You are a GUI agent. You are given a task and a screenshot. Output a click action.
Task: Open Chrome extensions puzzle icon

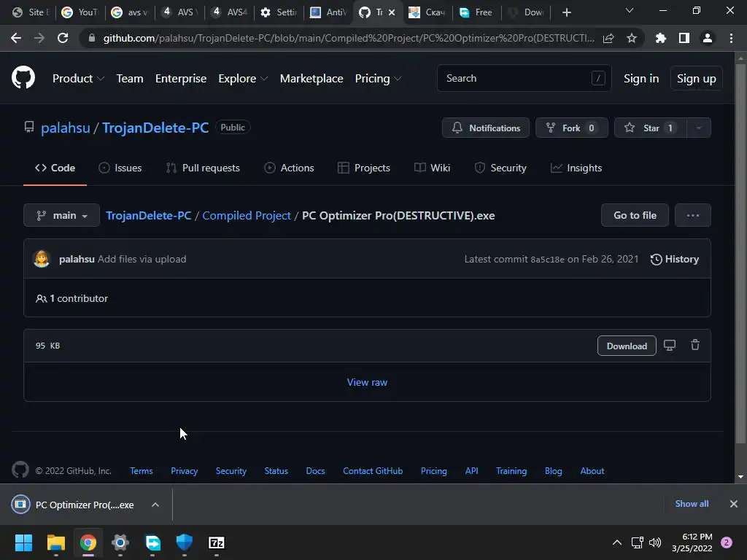coord(661,38)
